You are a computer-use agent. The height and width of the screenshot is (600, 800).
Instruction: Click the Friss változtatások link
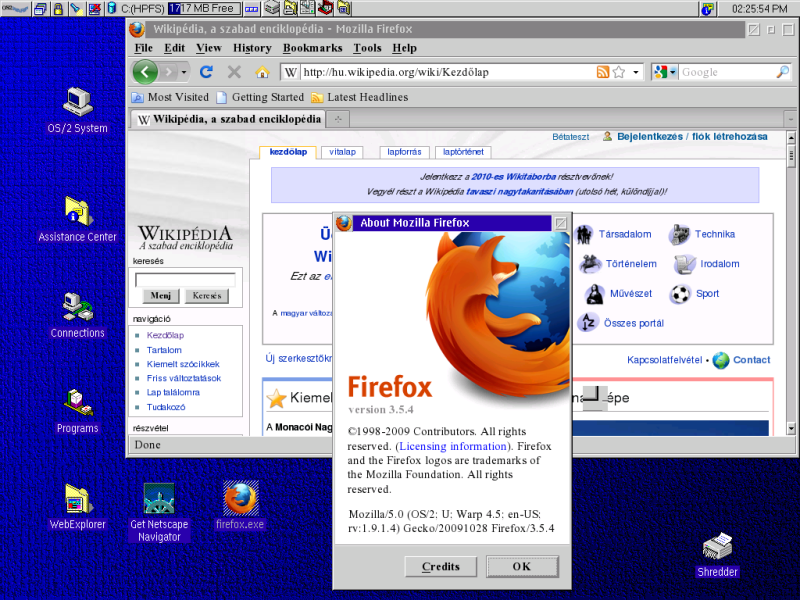(184, 378)
